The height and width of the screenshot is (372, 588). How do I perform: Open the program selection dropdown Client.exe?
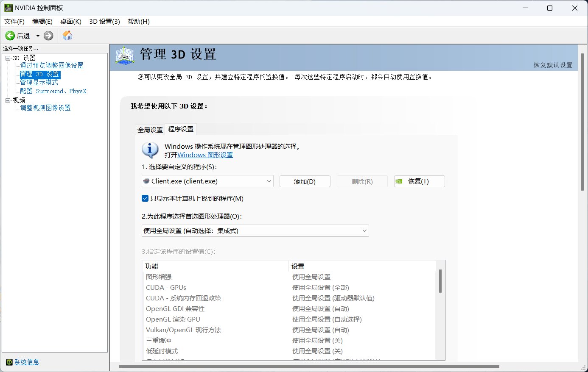tap(207, 181)
